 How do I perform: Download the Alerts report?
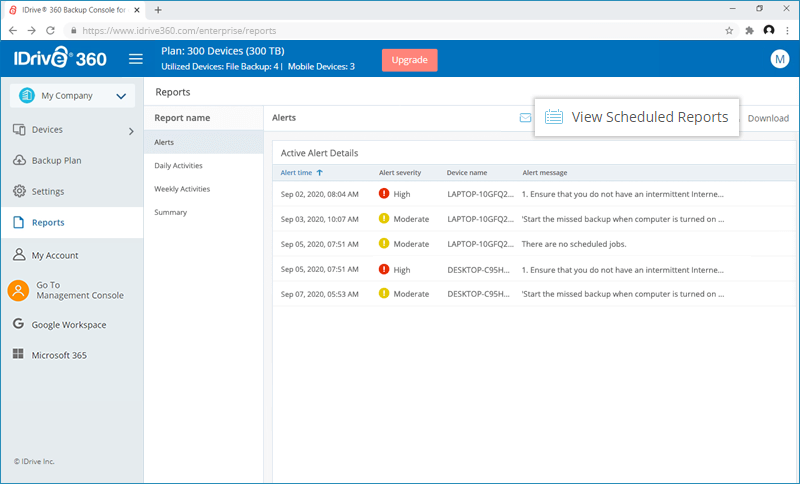pyautogui.click(x=768, y=118)
